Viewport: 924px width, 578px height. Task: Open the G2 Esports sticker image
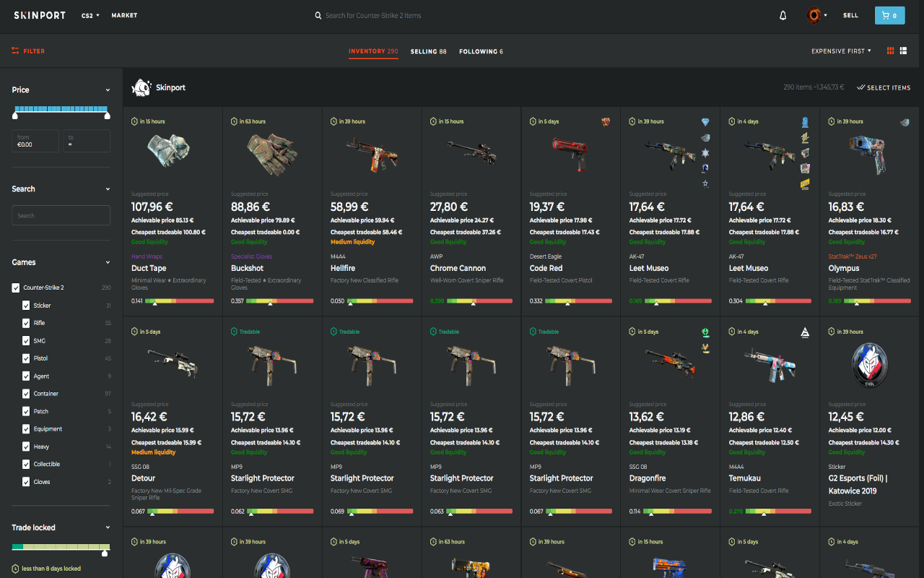point(869,364)
